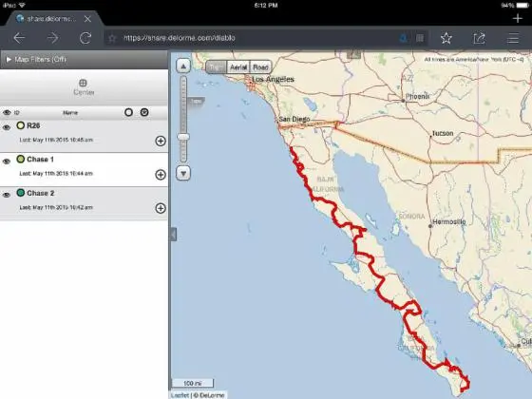
Task: Toggle visibility eye for Chase 1
Action: click(x=7, y=161)
